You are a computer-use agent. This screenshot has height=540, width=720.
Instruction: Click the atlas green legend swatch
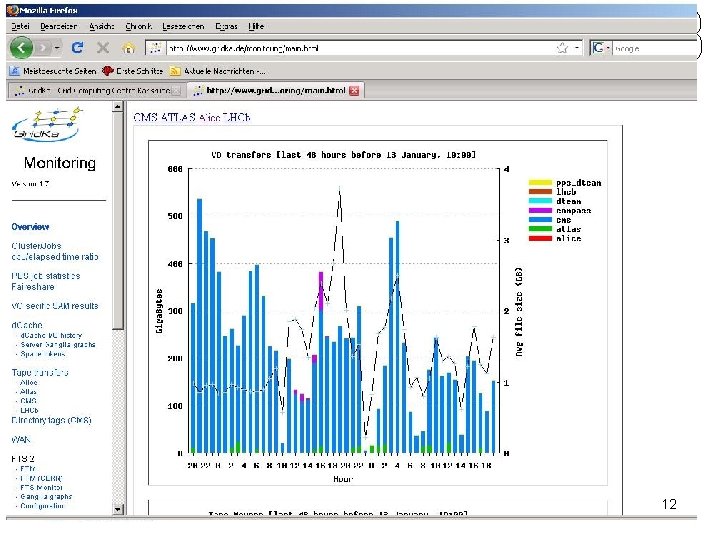point(540,229)
